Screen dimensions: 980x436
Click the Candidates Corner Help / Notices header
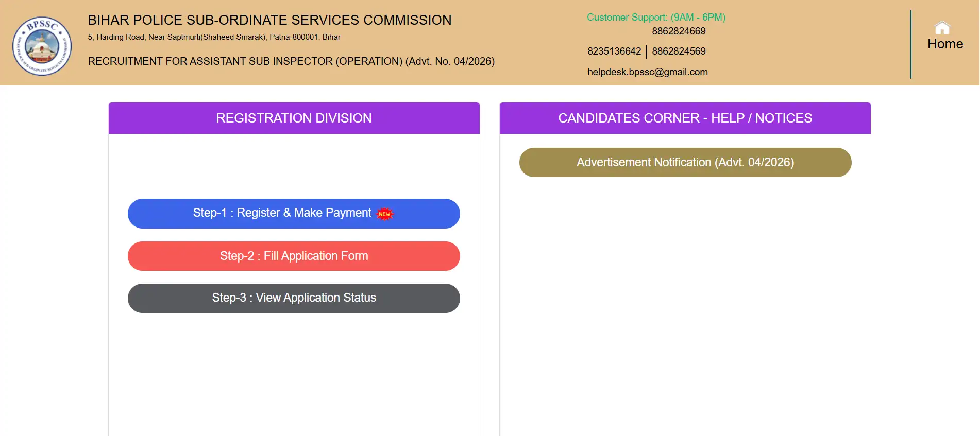(x=685, y=118)
